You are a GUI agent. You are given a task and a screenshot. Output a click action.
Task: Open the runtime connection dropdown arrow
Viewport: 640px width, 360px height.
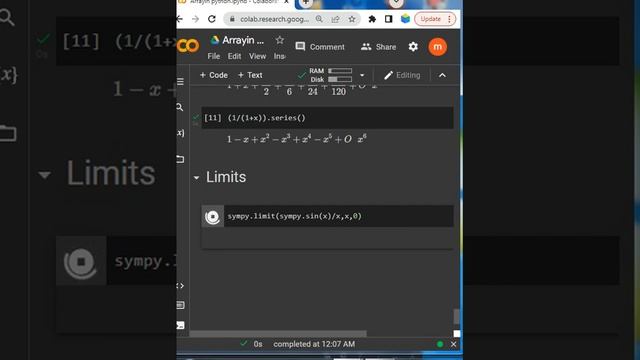[362, 75]
